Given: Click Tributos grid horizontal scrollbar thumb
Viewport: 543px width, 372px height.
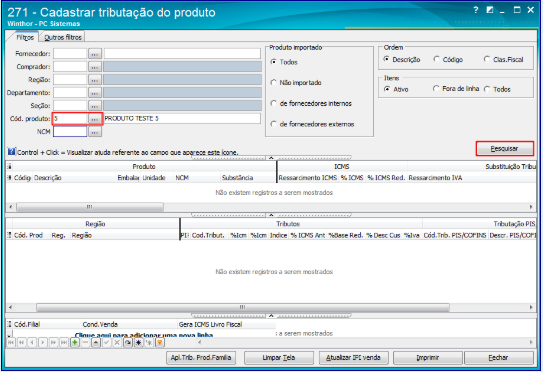Looking at the screenshot, I should (x=243, y=307).
